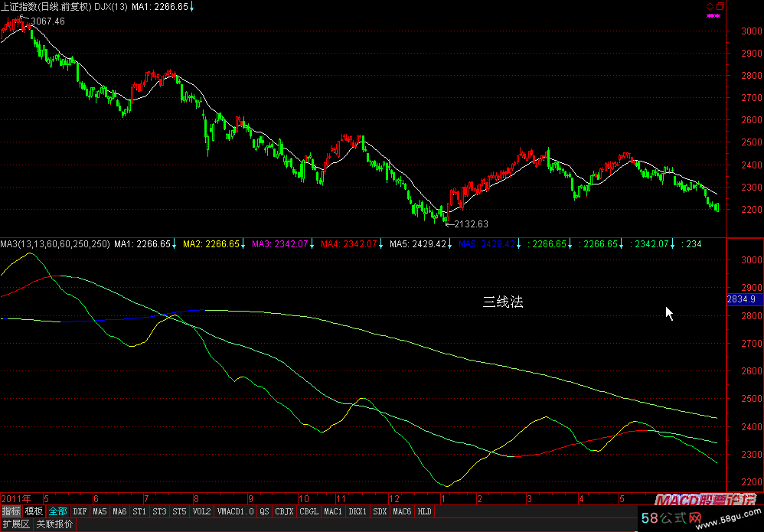Click the blue 2834.9 price axis label
This screenshot has width=764, height=532.
pos(741,299)
